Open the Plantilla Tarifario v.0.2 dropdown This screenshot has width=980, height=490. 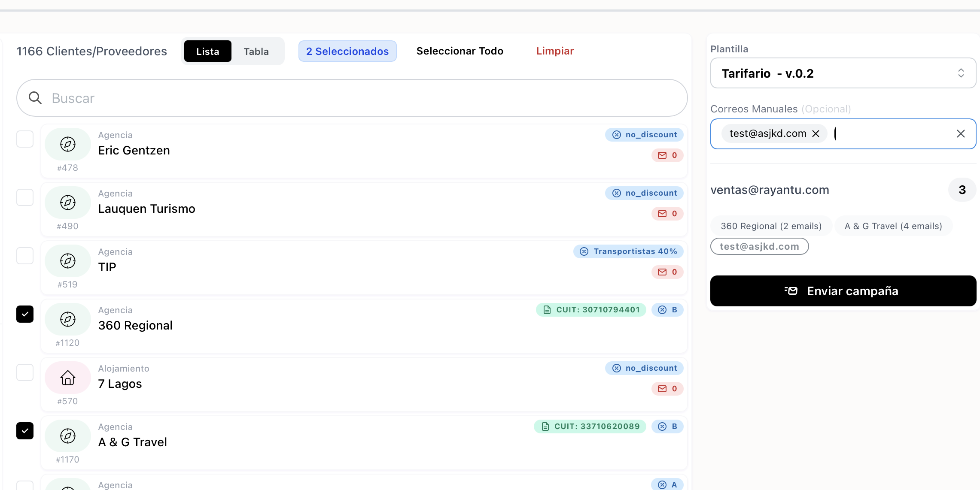click(843, 73)
